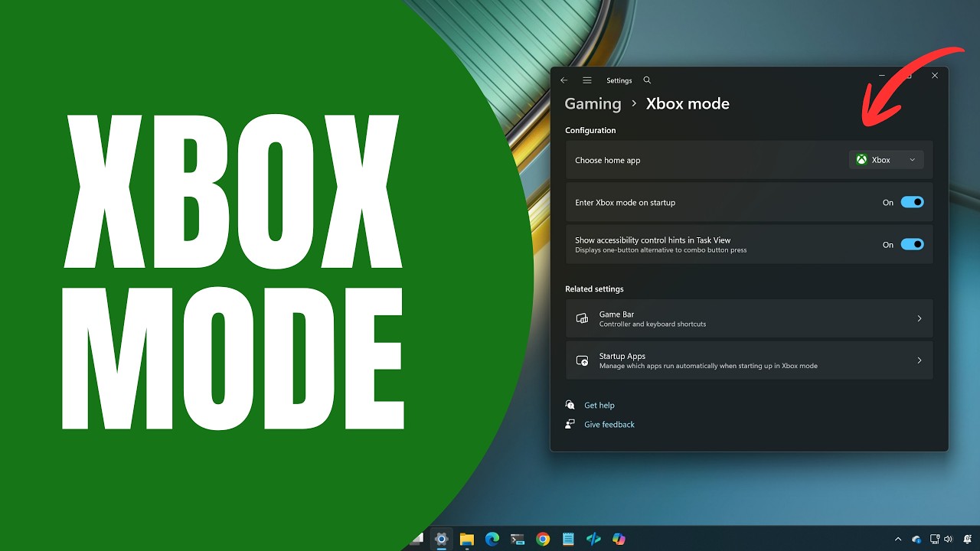The image size is (980, 551).
Task: Turn off accessibility control hints in Task View
Action: [x=911, y=244]
